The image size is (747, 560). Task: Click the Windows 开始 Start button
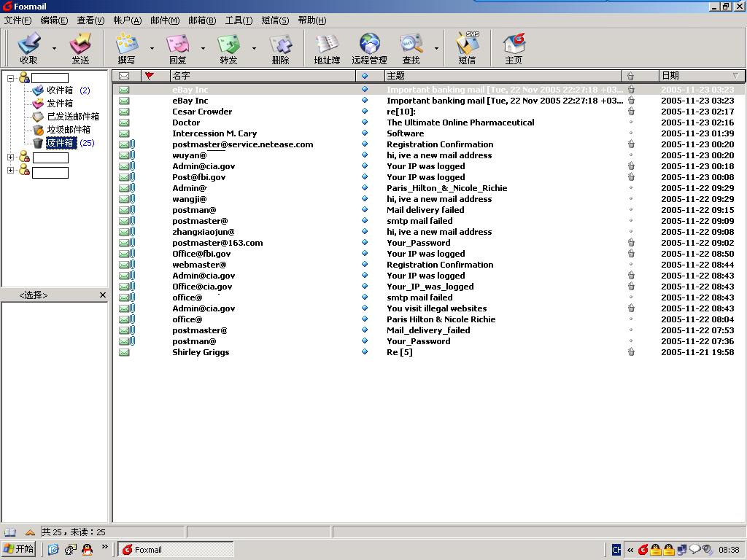tap(20, 549)
